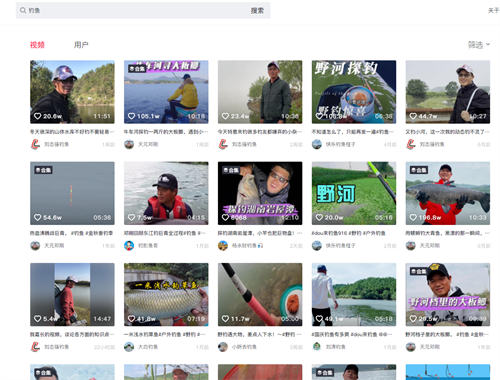The image size is (500, 380).
Task: Click heart icon showing 44.7w likes
Action: (x=413, y=116)
